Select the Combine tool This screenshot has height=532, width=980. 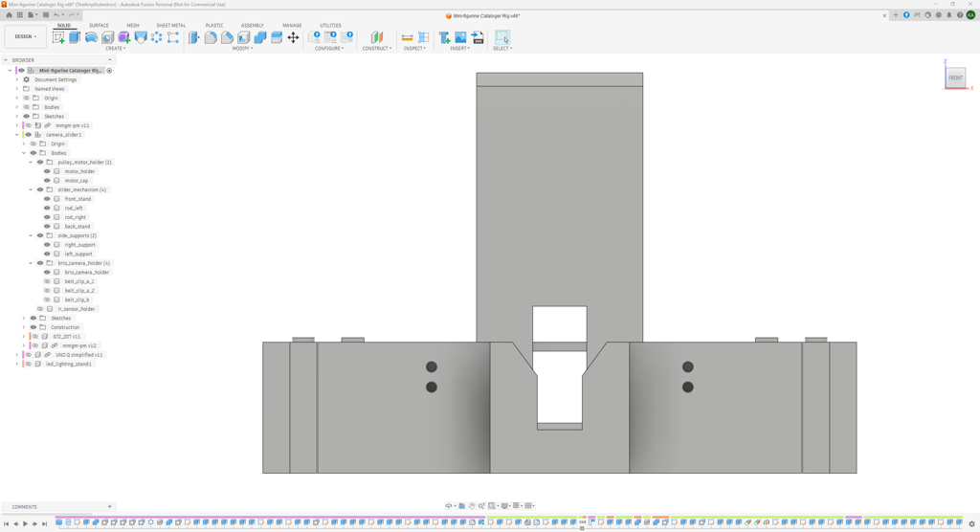point(260,37)
